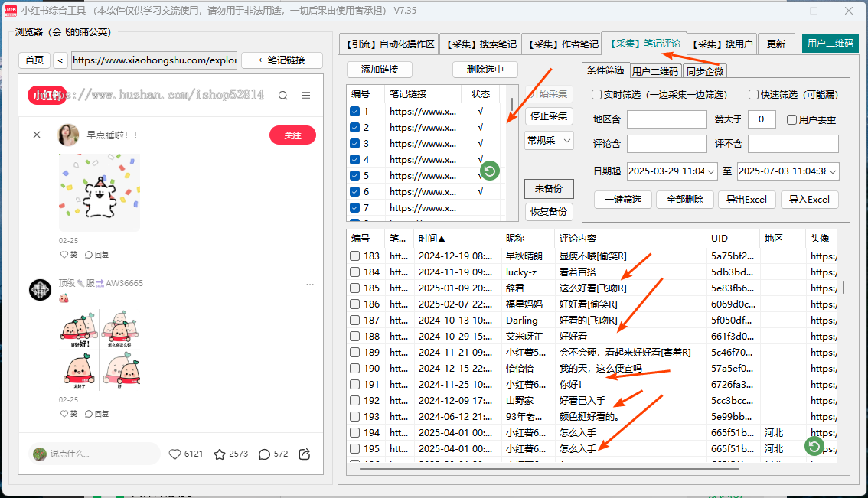This screenshot has height=498, width=868.
Task: Click the star icon showing 2573 favorites
Action: pos(220,454)
